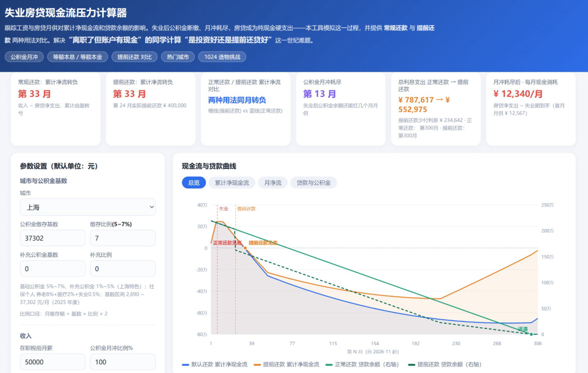Click the 比例口径 formula note
Screen dimensions: 588x373
(x=64, y=314)
